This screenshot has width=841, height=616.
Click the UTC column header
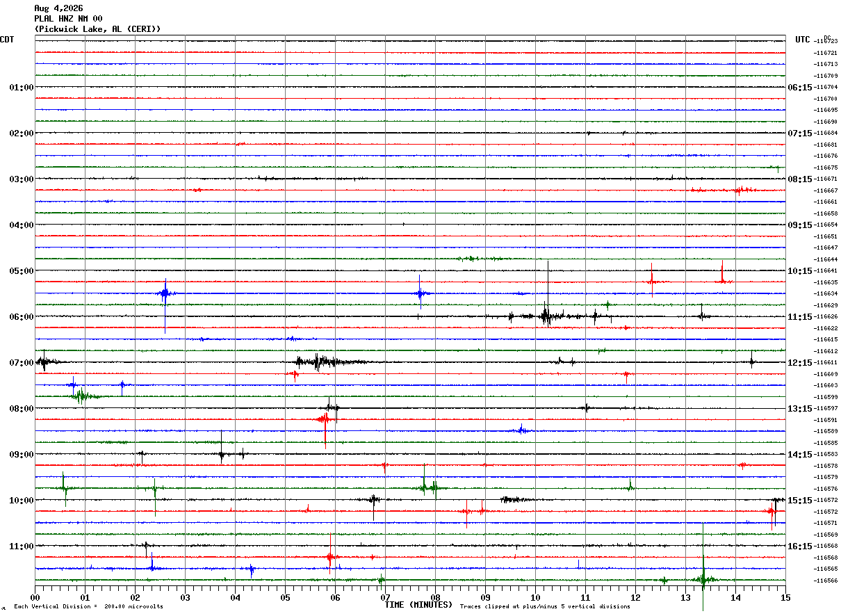(x=803, y=40)
